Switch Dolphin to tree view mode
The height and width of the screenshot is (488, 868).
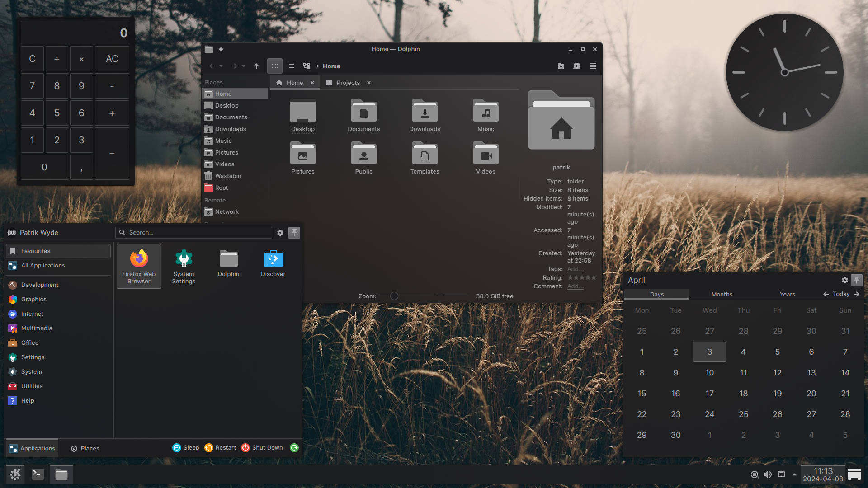coord(307,66)
